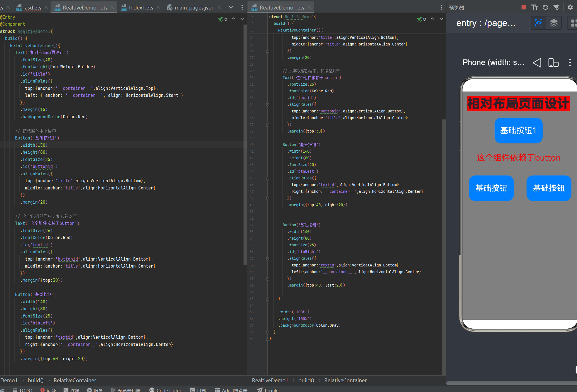
Task: Go to previous highlighted problem in right editor
Action: click(432, 19)
